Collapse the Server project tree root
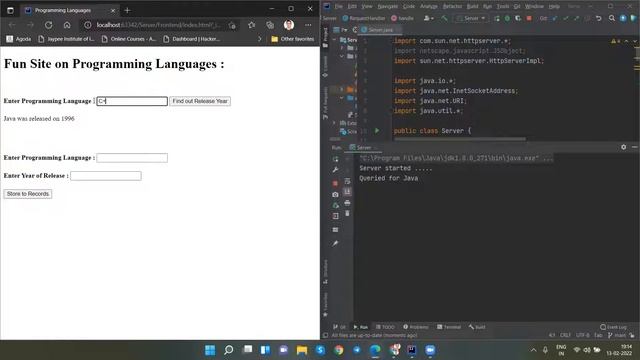Image resolution: width=640 pixels, height=360 pixels. pos(334,40)
